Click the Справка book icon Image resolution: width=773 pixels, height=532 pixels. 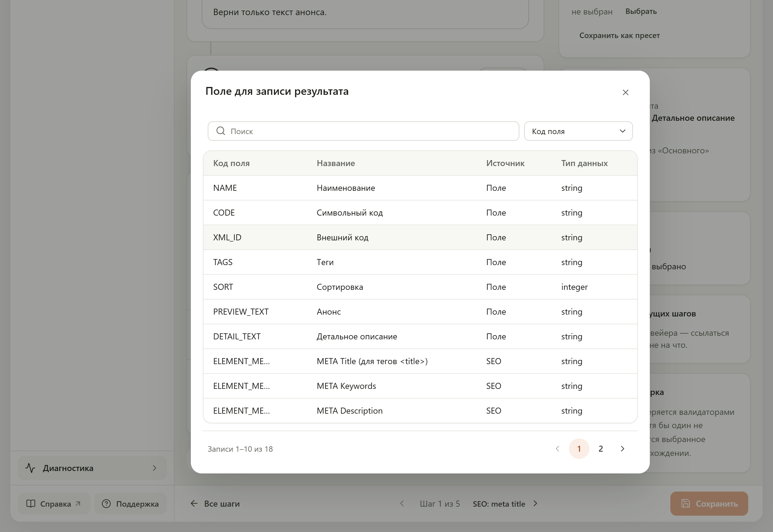click(x=31, y=504)
